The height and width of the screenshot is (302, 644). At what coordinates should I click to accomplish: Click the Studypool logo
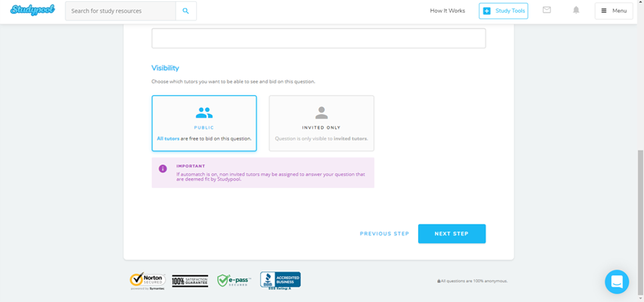[x=33, y=11]
